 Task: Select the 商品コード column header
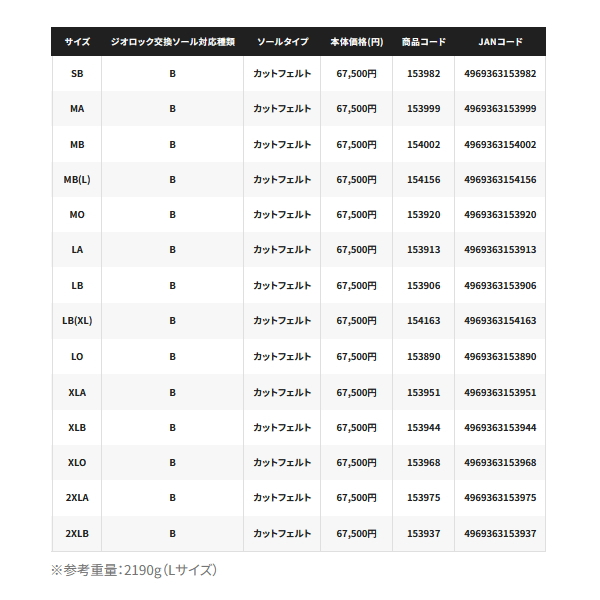[424, 42]
